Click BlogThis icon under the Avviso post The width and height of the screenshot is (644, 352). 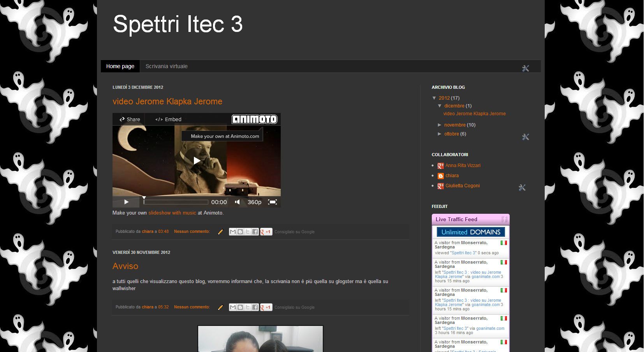240,307
